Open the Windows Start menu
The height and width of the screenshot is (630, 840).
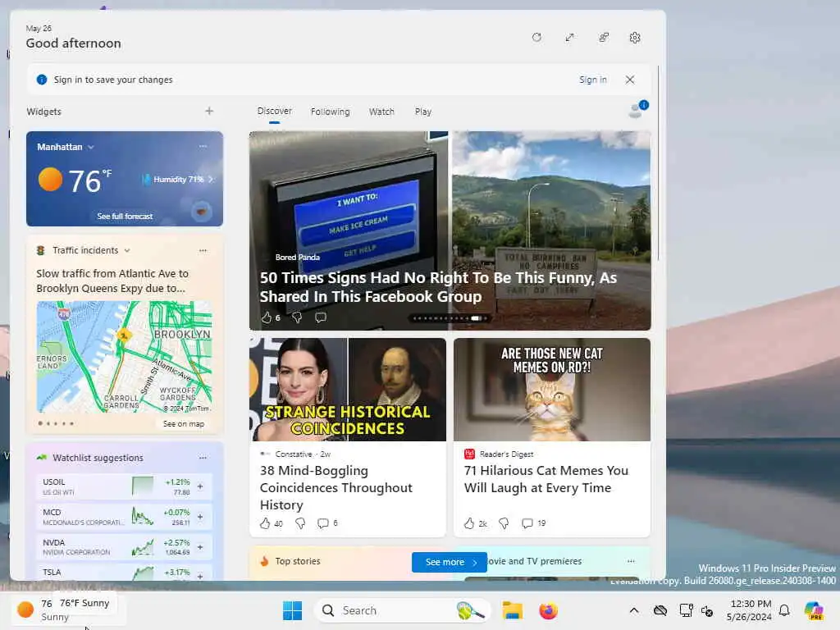pyautogui.click(x=292, y=610)
